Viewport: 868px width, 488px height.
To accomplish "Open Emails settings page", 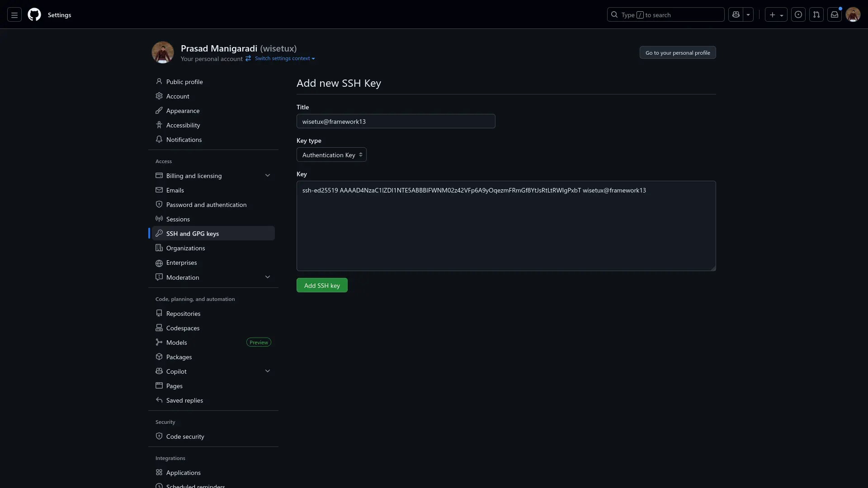I will coord(175,190).
